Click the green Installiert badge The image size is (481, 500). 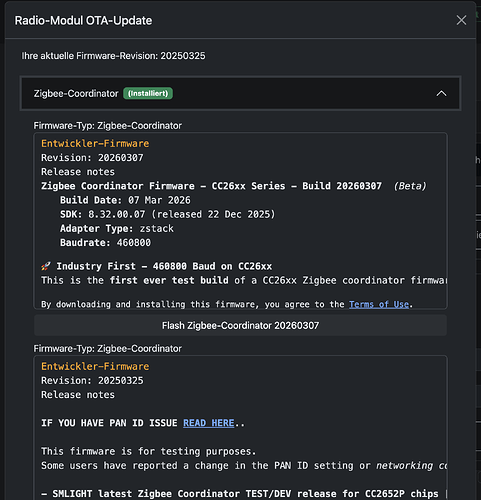coord(148,94)
